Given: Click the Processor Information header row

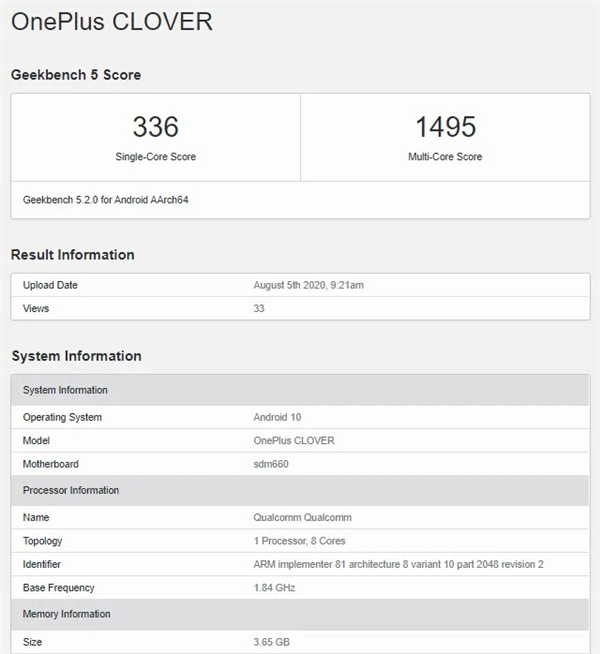Looking at the screenshot, I should click(300, 490).
